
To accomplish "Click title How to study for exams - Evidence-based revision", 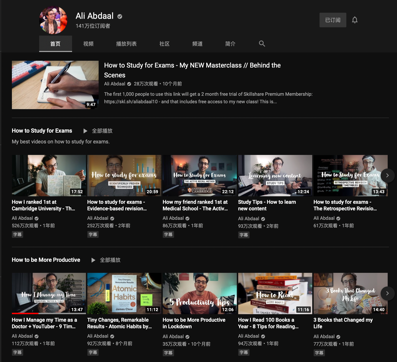I will [x=117, y=205].
